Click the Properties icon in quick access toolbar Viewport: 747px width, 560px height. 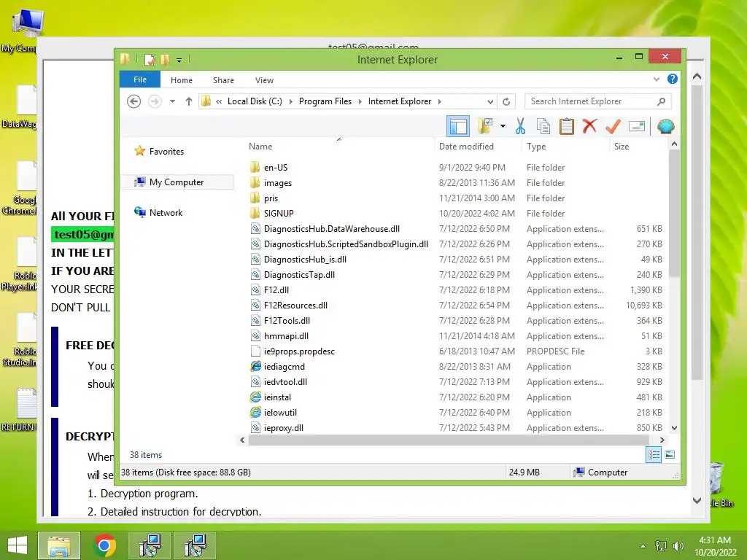tap(150, 60)
